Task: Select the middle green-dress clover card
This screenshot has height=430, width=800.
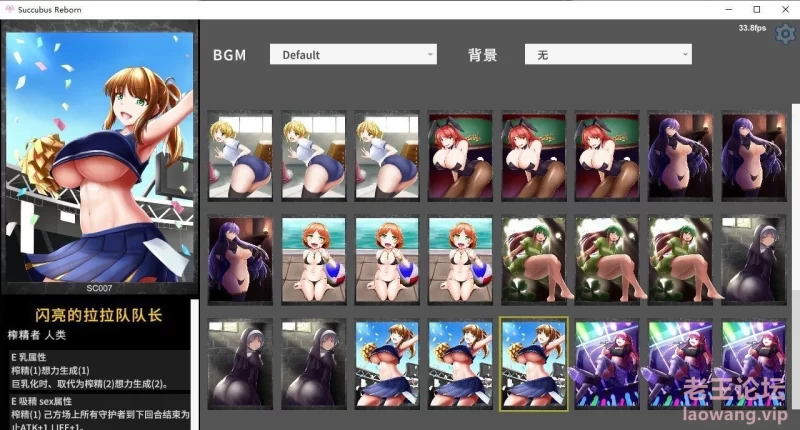Action: [607, 260]
